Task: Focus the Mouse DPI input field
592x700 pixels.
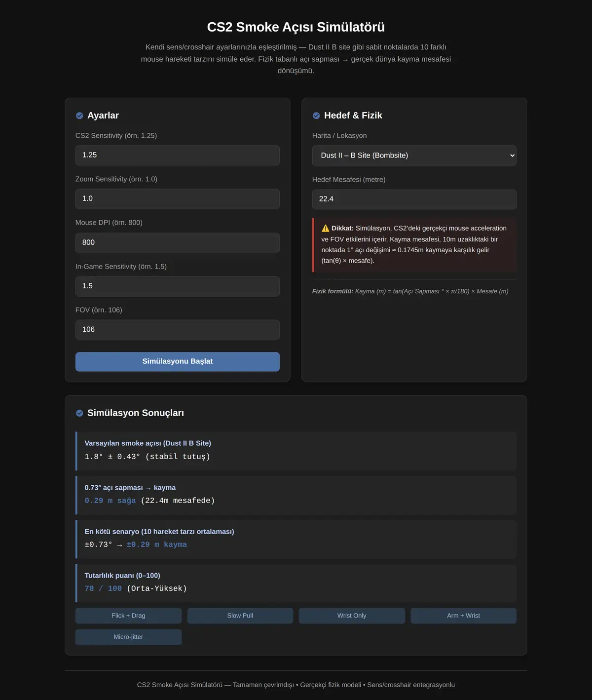Action: (x=178, y=242)
